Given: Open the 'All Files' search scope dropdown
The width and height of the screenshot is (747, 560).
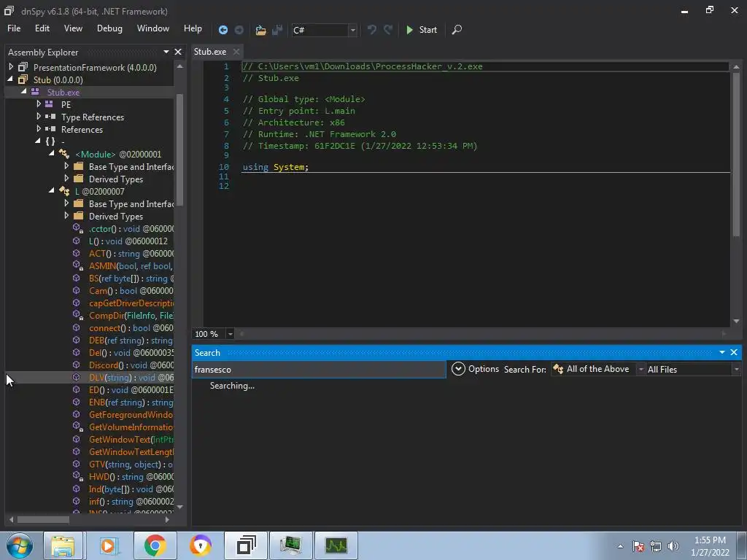Looking at the screenshot, I should [x=693, y=370].
